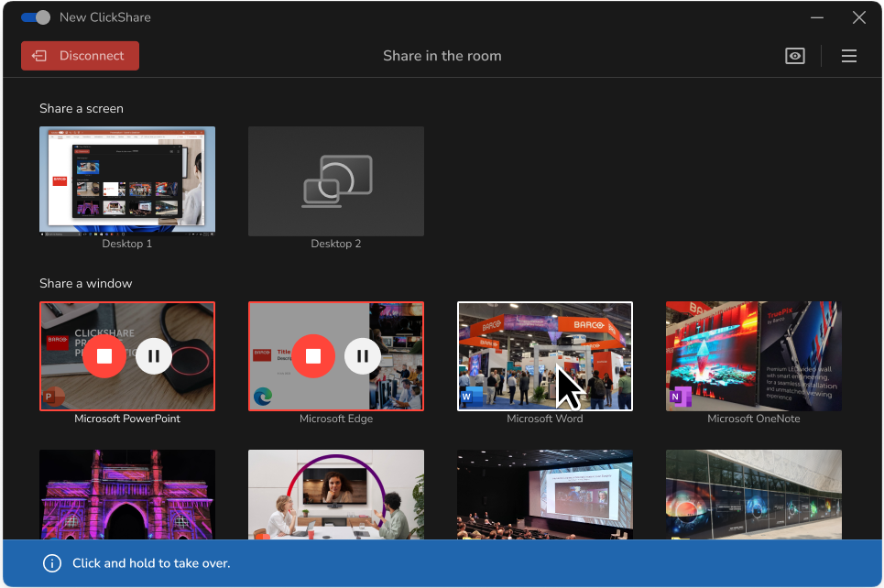Toggle the eye preview icon
This screenshot has height=588, width=884.
click(x=795, y=56)
